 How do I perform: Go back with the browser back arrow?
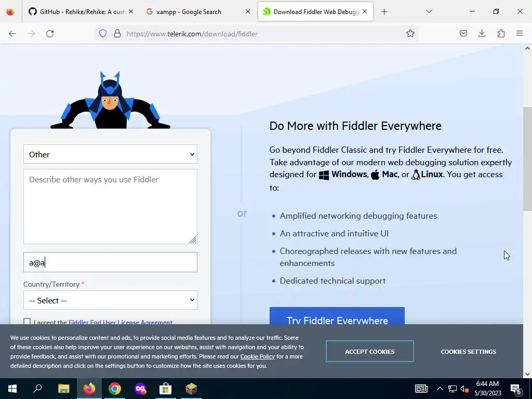(x=12, y=34)
